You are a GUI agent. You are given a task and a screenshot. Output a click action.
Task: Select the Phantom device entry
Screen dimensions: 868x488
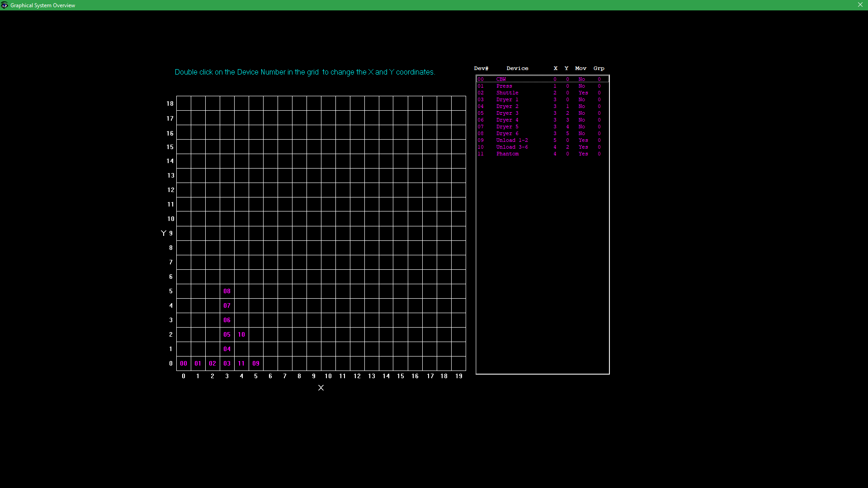pos(507,154)
